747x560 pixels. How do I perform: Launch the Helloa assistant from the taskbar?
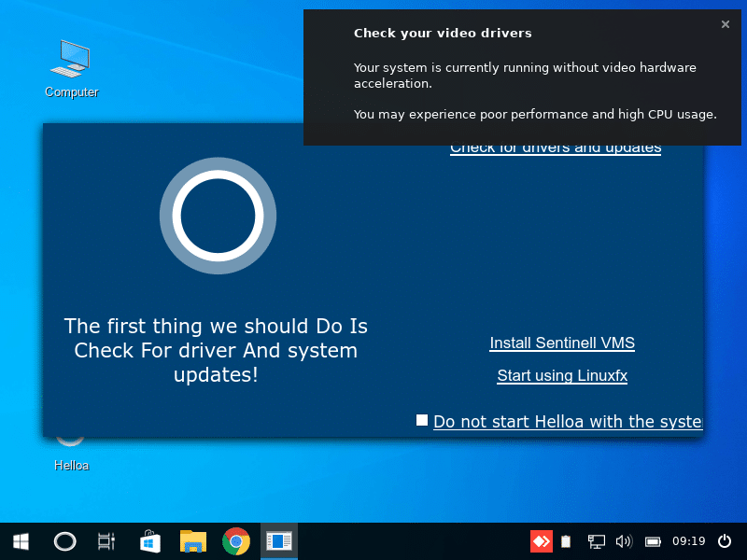(x=64, y=540)
